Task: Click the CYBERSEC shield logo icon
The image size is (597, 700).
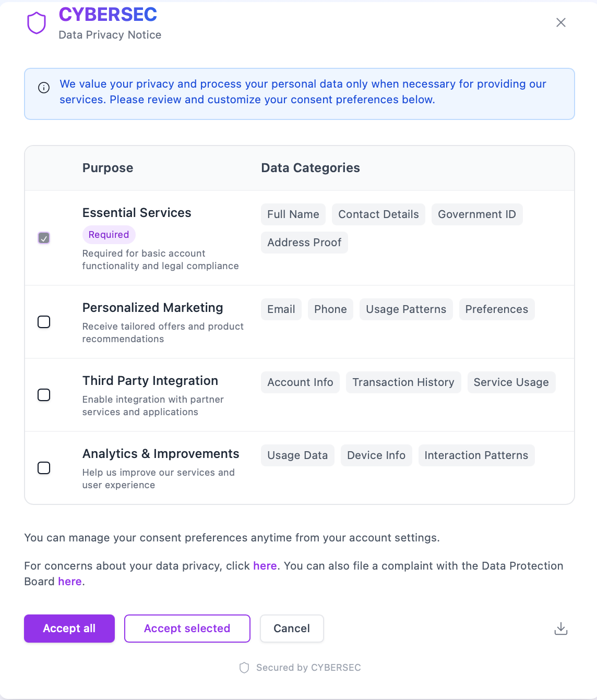Action: click(x=37, y=23)
